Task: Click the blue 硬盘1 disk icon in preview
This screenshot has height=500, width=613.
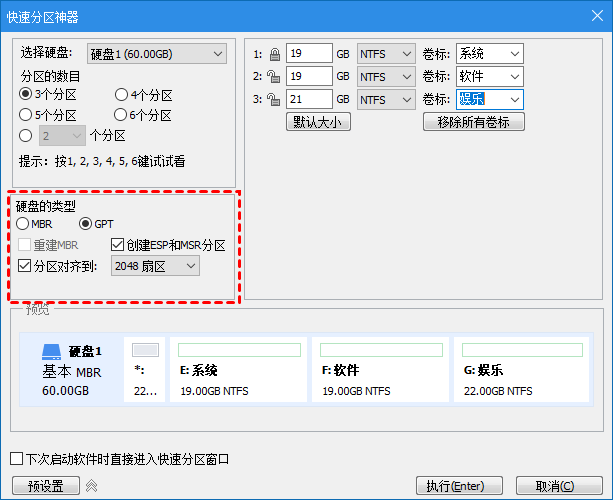Action: point(51,352)
